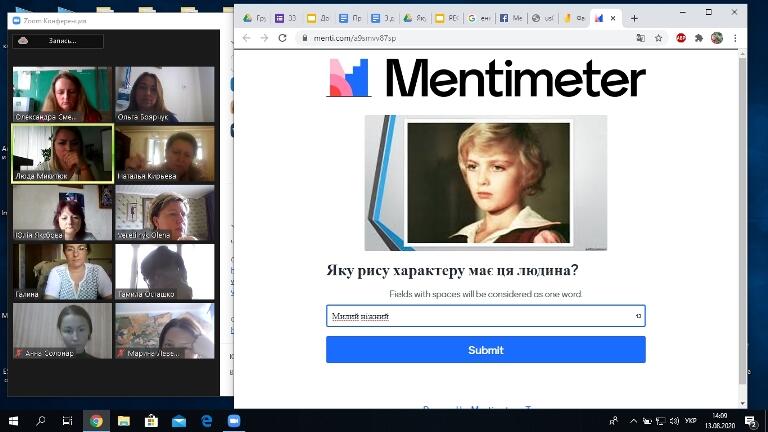Open the clock showing 14:09
The height and width of the screenshot is (432, 768).
(720, 421)
